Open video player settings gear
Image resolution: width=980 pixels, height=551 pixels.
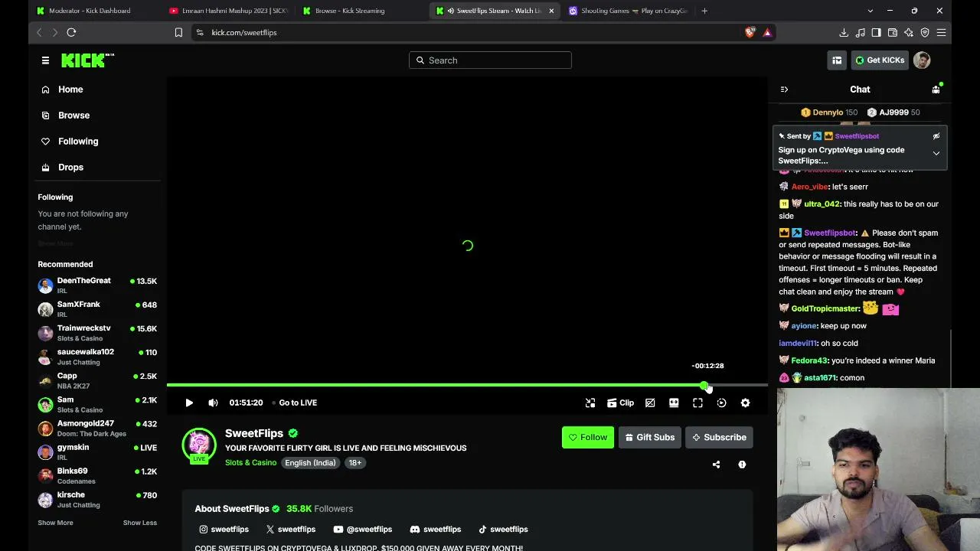pos(745,403)
